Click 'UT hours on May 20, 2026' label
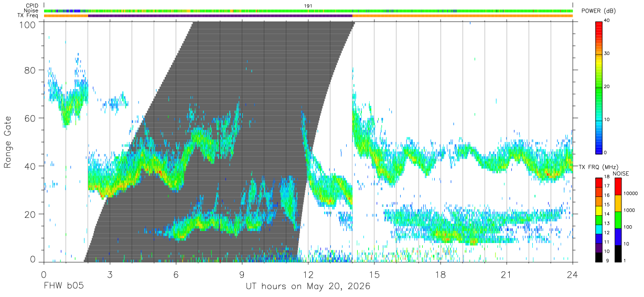This screenshot has height=297, width=644. coord(308,287)
